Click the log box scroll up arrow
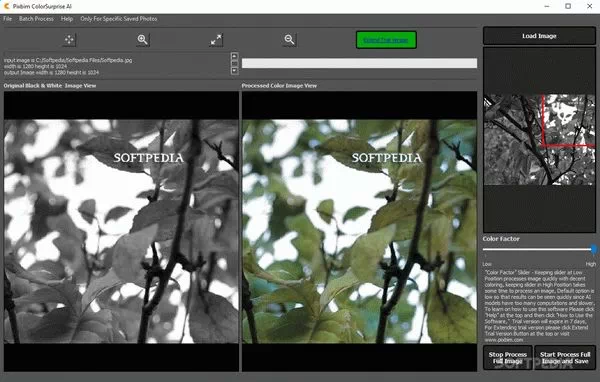Screen dimensions: 600x382 coord(235,56)
